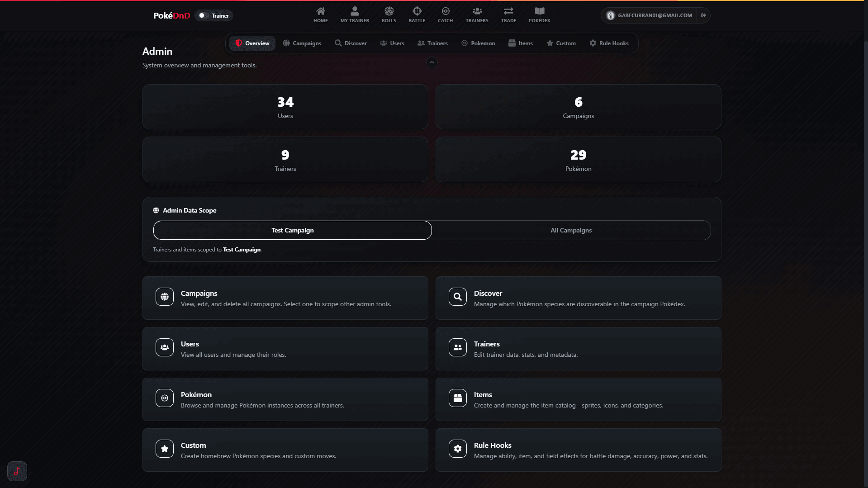Open the Rolls dice icon
The image size is (868, 488).
389,11
